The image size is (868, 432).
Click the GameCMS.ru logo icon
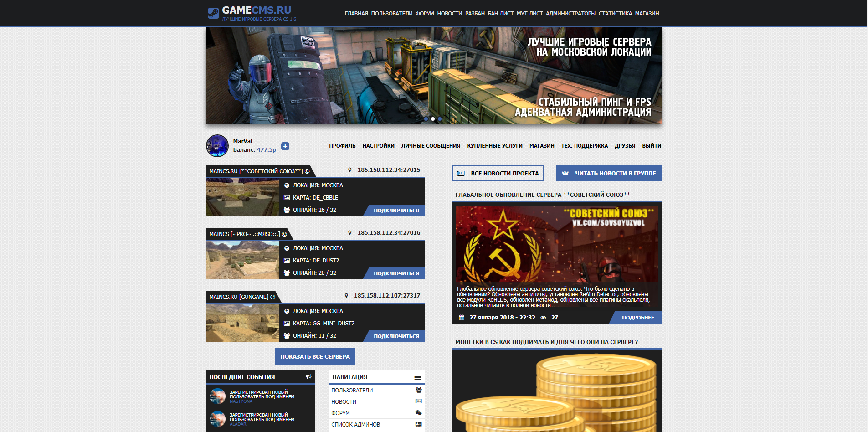(x=213, y=13)
